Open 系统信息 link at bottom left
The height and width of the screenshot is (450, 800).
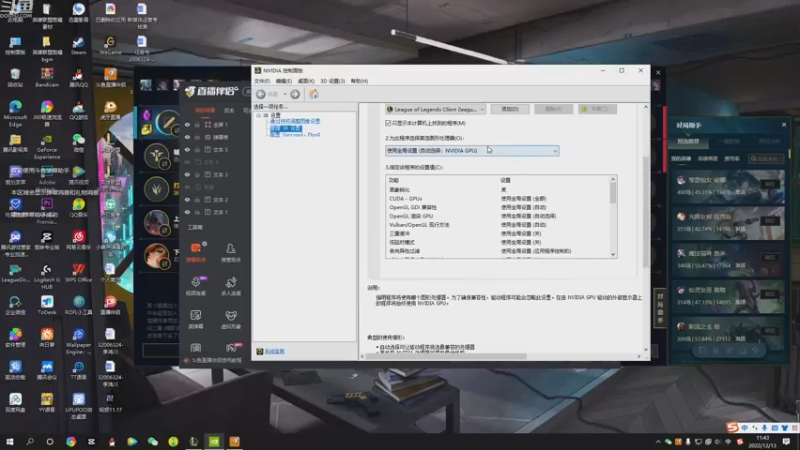[274, 351]
